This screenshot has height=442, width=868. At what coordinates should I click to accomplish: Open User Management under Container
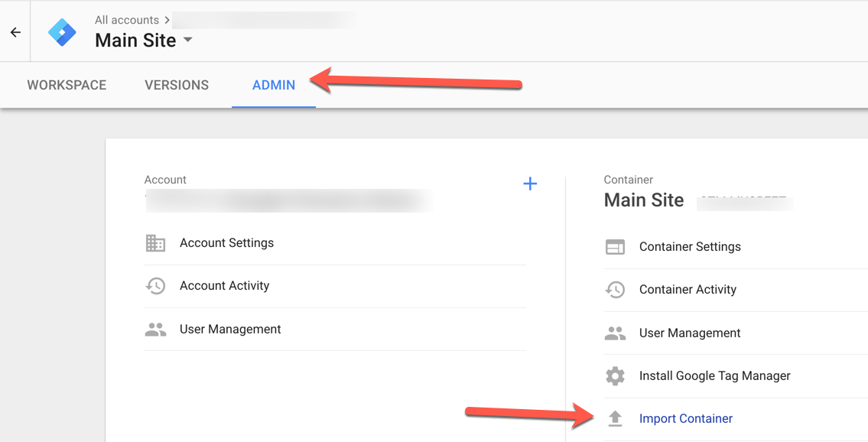point(690,333)
